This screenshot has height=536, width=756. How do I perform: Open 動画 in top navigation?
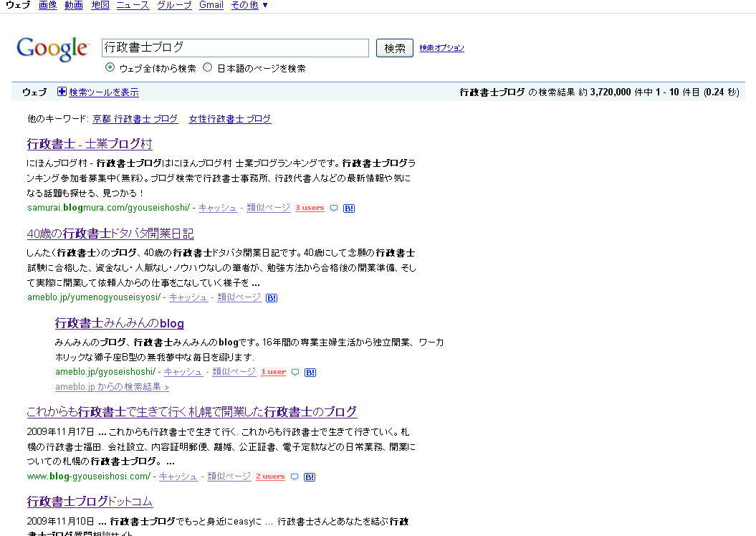point(74,5)
